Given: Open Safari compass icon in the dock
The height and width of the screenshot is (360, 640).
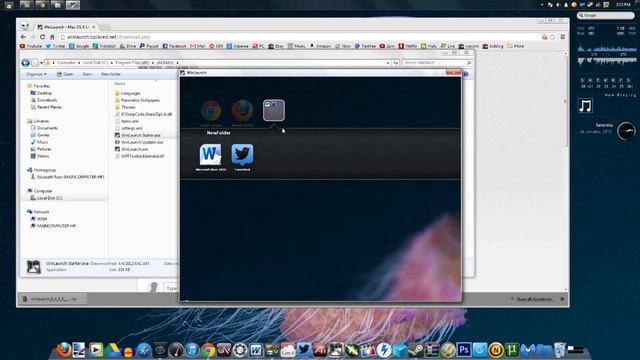Looking at the screenshot, I should pyautogui.click(x=144, y=350).
